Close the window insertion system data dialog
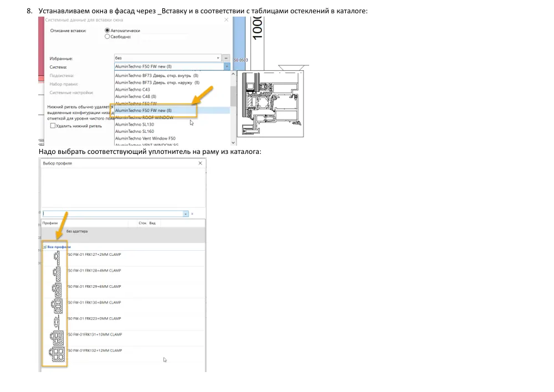Screen dimensions: 554x392 (227, 20)
